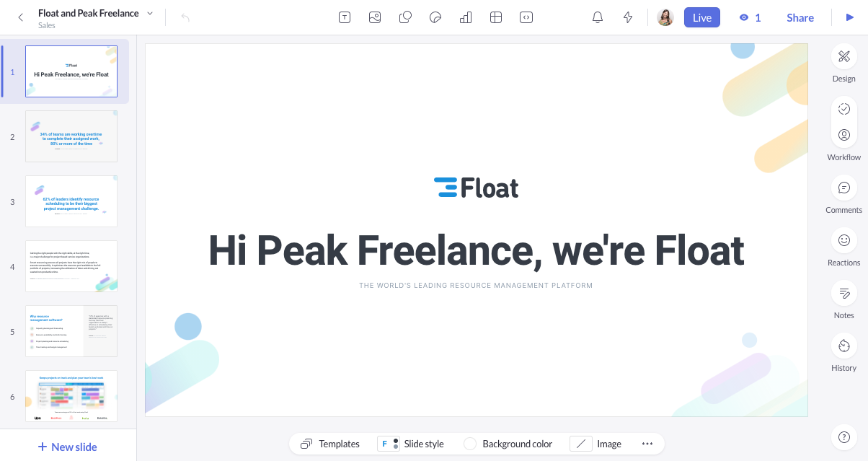Open the shapes tool

click(x=405, y=18)
